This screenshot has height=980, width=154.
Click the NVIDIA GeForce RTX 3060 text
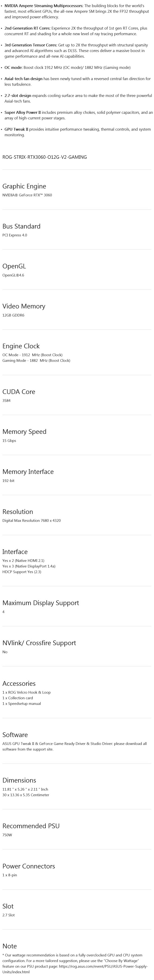(27, 195)
